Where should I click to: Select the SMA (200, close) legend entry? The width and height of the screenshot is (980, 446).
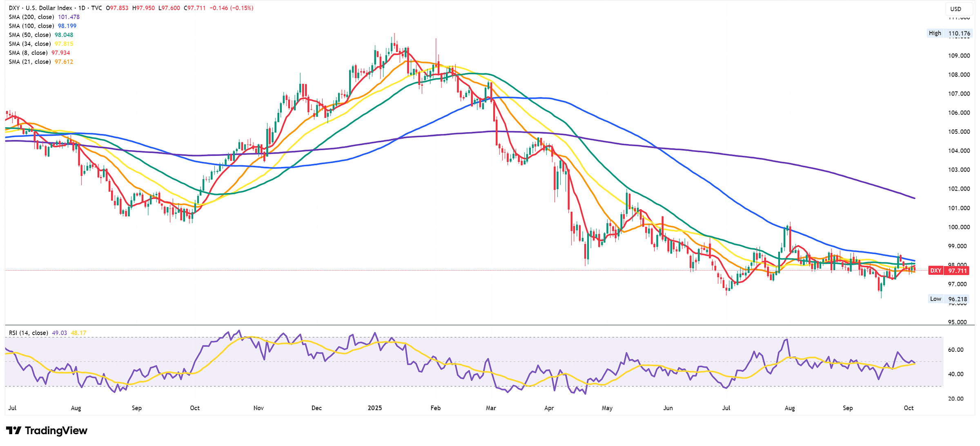[31, 17]
